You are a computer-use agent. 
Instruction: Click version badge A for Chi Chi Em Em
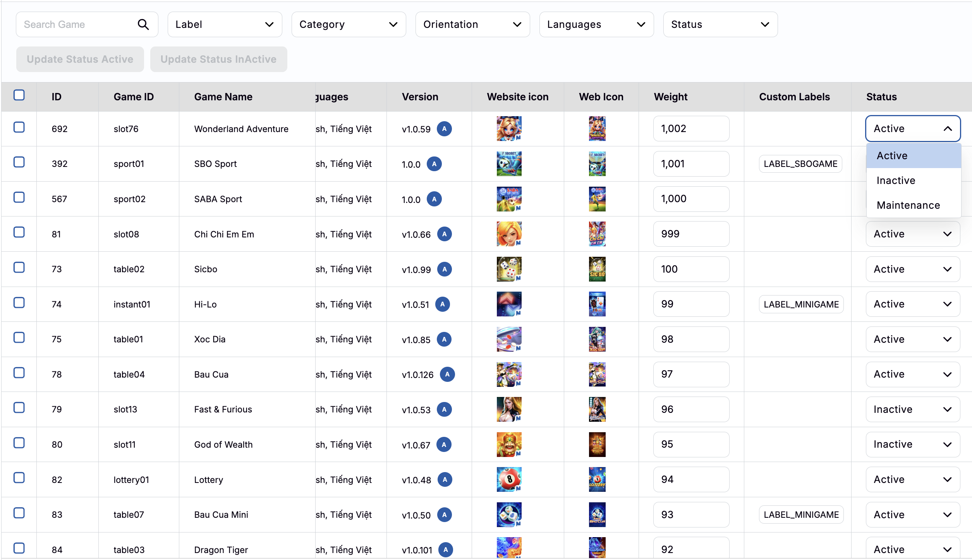444,234
